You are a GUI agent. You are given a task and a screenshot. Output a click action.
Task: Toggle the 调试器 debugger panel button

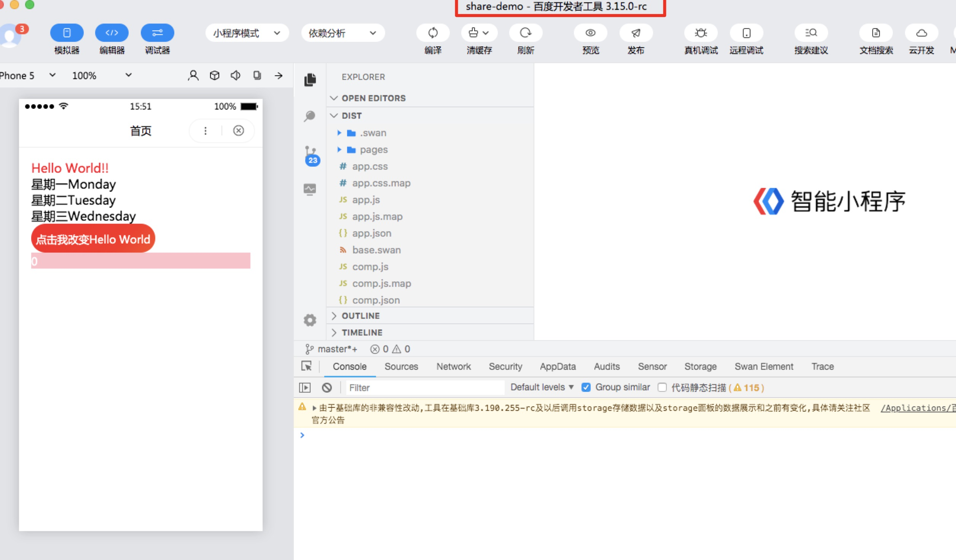click(x=157, y=33)
